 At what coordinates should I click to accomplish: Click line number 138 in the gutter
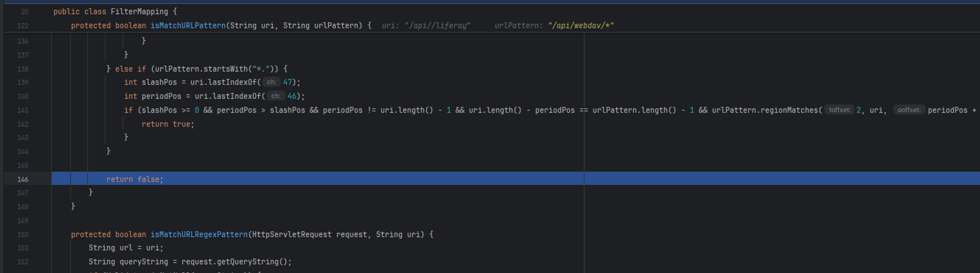[x=23, y=69]
